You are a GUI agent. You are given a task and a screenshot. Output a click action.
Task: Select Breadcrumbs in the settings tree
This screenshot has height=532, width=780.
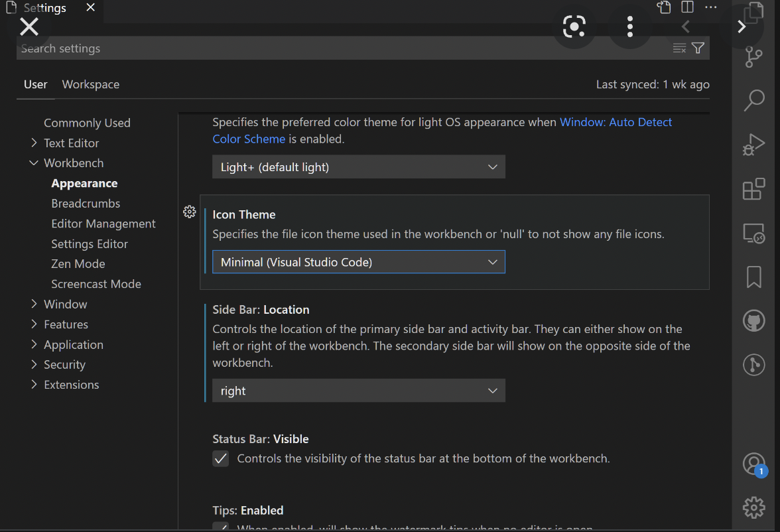click(86, 203)
